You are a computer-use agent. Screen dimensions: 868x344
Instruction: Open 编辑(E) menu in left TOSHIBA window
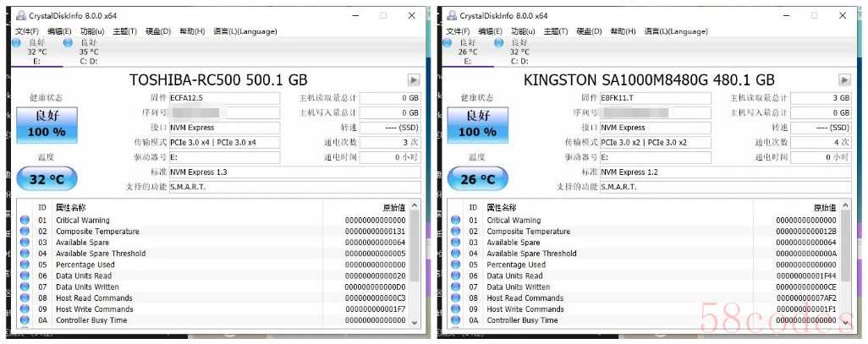click(60, 31)
